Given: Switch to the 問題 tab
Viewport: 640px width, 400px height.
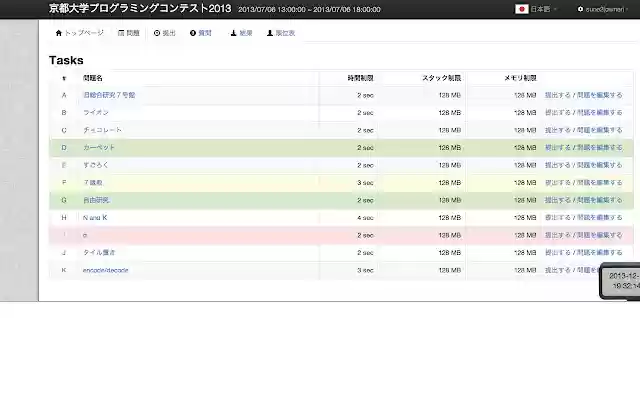Looking at the screenshot, I should (129, 33).
